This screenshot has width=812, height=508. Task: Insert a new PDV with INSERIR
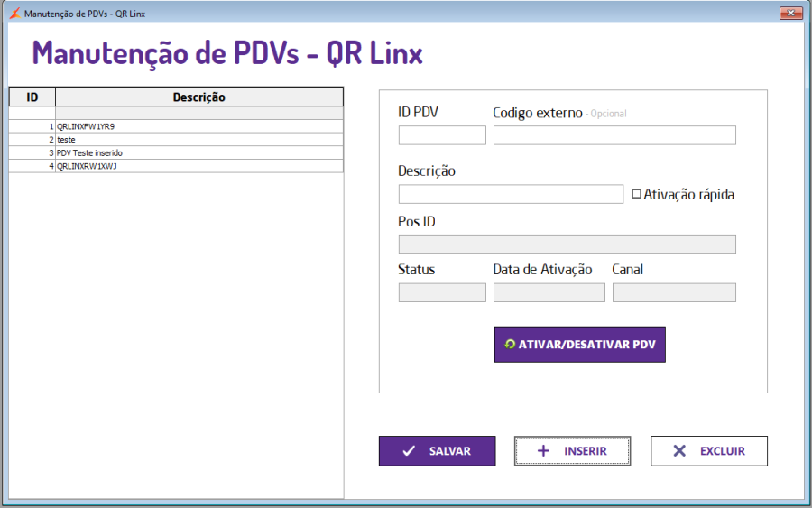coord(572,451)
